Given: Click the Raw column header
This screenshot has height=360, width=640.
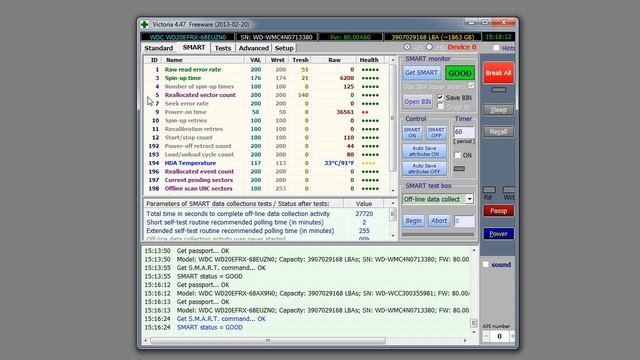Looking at the screenshot, I should 334,60.
